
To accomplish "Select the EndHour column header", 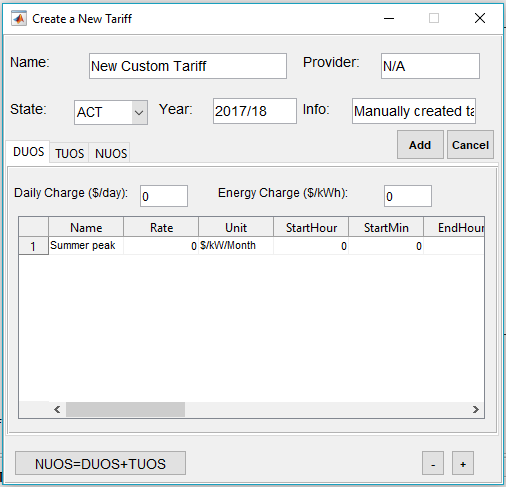I will [x=454, y=227].
